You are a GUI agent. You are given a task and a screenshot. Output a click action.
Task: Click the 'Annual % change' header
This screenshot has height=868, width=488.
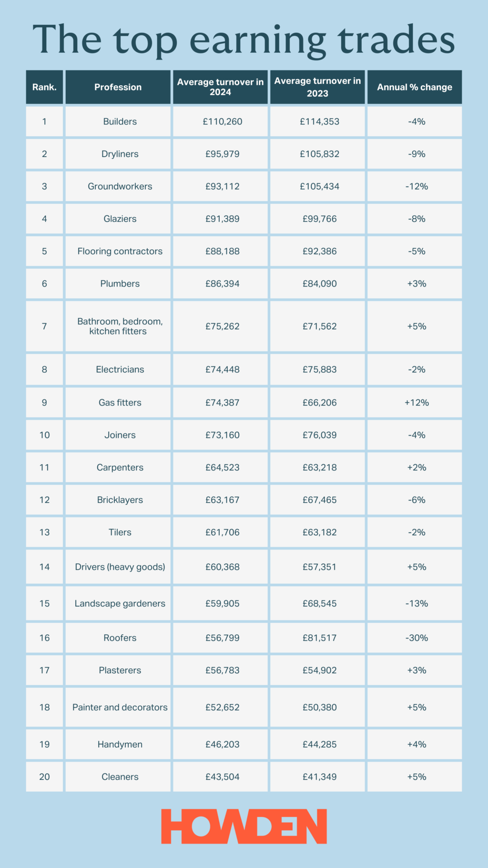tap(415, 87)
